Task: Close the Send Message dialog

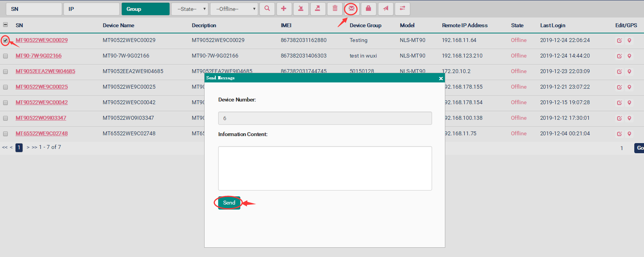Action: coord(441,78)
